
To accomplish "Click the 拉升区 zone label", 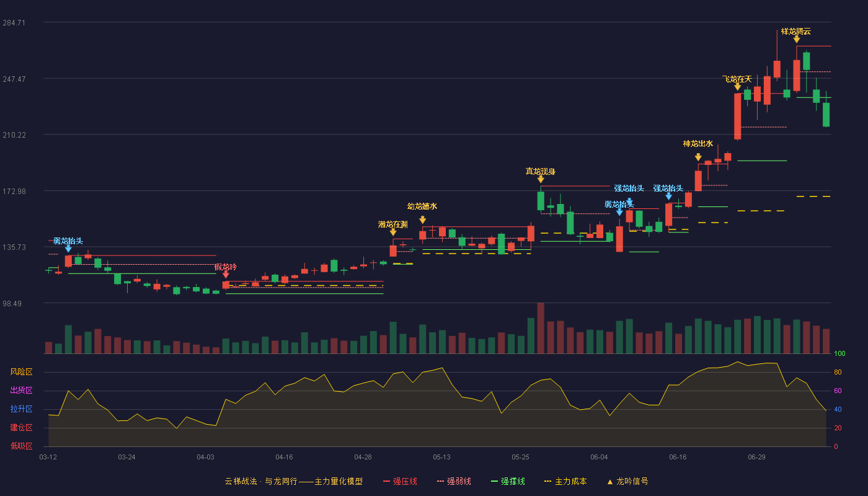I will tap(21, 409).
